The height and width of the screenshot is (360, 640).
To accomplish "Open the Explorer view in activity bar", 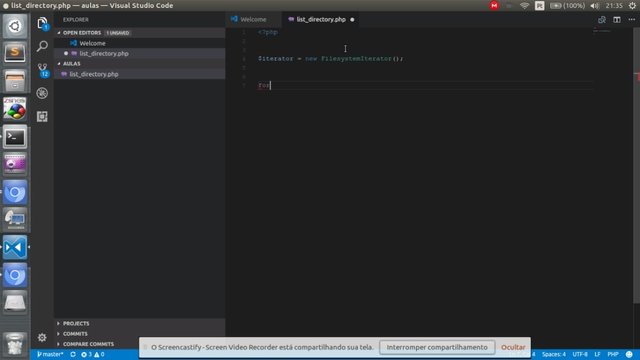I will click(x=42, y=24).
